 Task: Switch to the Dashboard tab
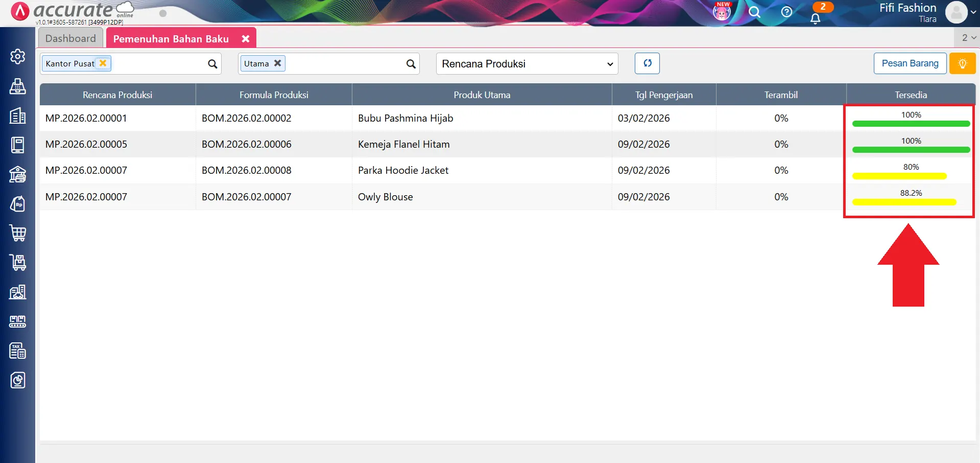click(70, 38)
